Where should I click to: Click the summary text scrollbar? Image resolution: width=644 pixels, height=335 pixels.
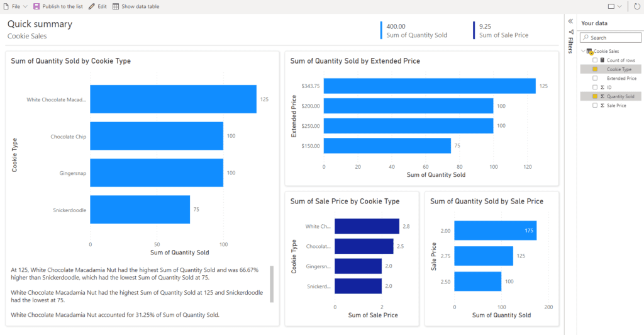pyautogui.click(x=272, y=283)
